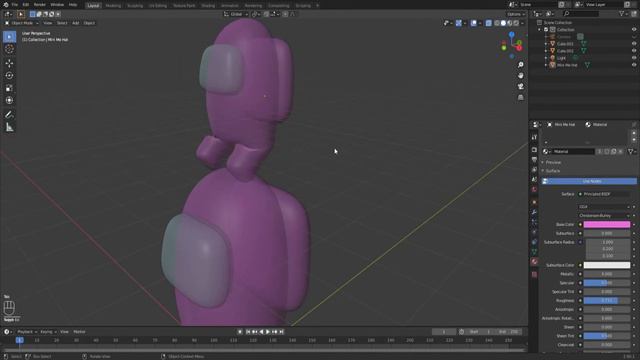
Task: Play the animation in the timeline
Action: point(268,332)
